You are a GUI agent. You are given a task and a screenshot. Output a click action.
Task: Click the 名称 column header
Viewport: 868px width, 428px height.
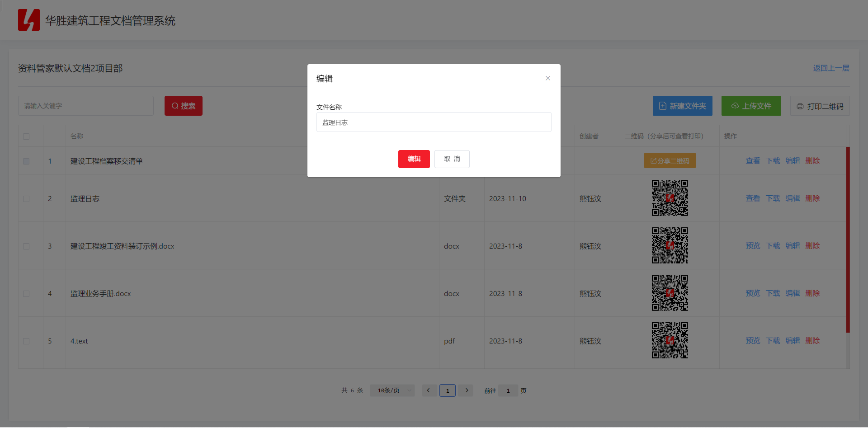click(77, 136)
